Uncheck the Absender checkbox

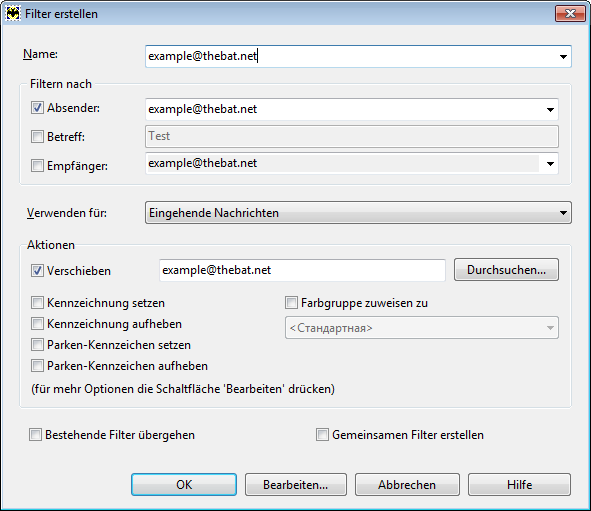(x=37, y=108)
